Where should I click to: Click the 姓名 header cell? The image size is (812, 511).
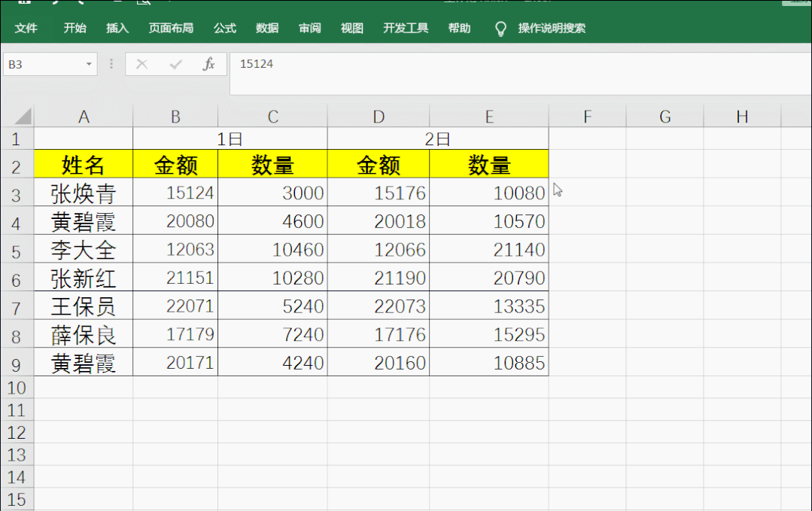[84, 164]
